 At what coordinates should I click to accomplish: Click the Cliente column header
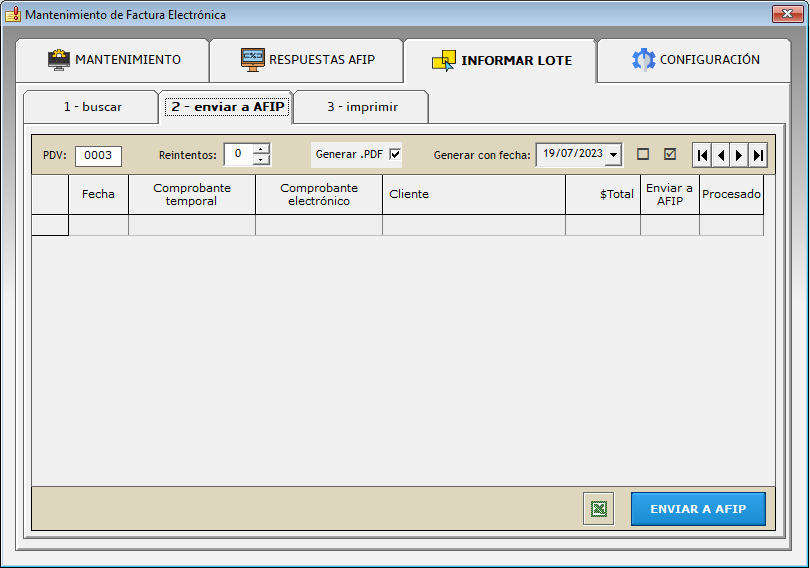coord(474,194)
